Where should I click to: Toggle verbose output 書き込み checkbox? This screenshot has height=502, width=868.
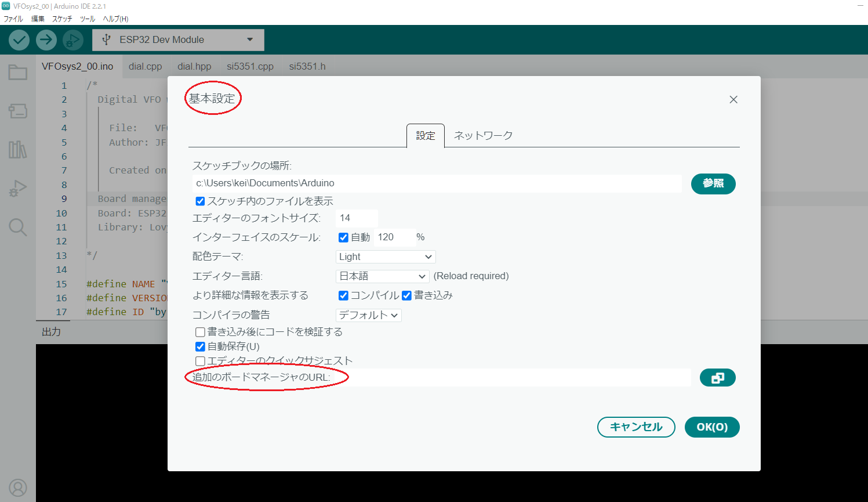(406, 296)
